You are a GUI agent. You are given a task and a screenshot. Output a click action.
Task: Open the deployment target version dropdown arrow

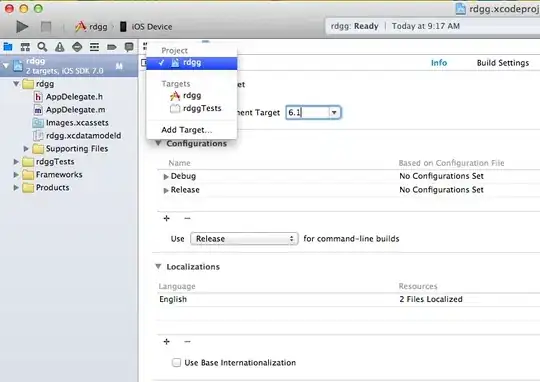point(334,112)
